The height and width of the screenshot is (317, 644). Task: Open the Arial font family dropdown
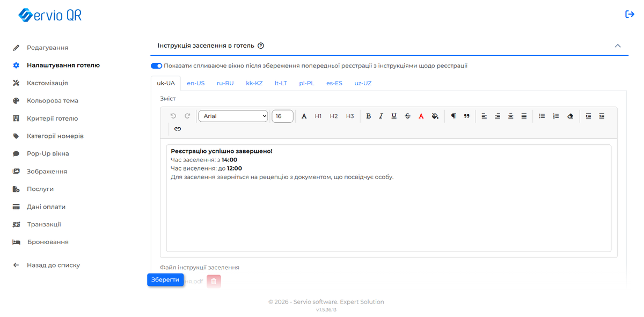233,116
